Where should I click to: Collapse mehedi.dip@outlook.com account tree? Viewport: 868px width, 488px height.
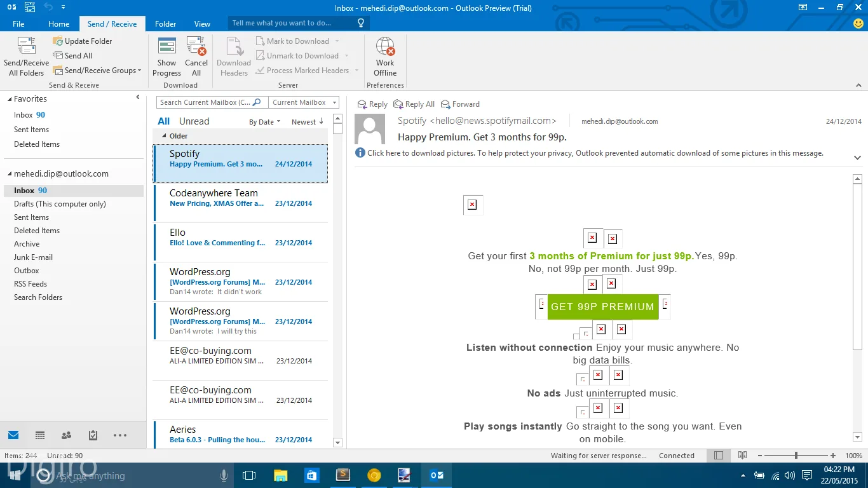9,174
